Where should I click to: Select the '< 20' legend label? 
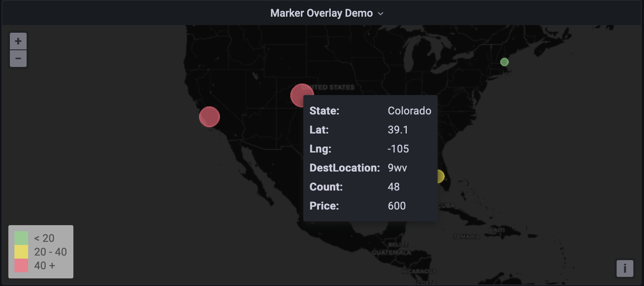(44, 238)
